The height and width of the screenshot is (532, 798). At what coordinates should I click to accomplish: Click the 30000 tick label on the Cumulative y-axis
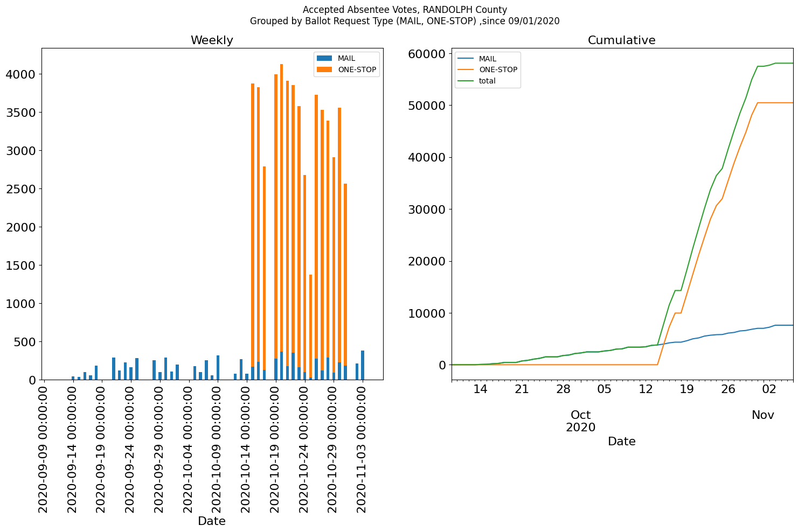pos(427,209)
